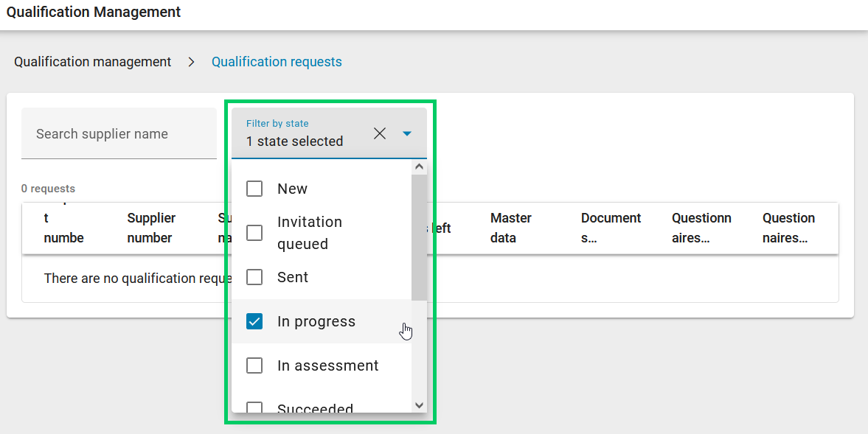This screenshot has width=868, height=434.
Task: Select the In assessment checkbox
Action: [254, 365]
